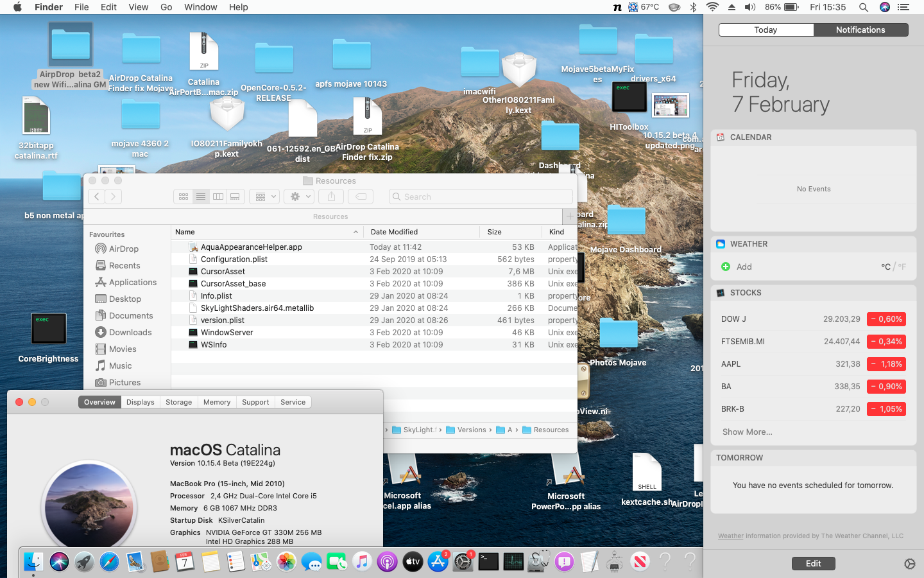Click the Edit Tags button in Finder toolbar

(x=361, y=197)
